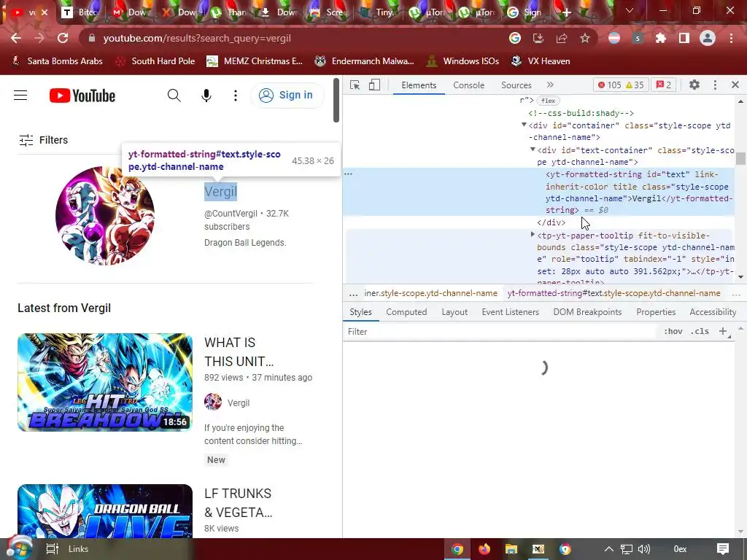Open Computed pane tab
Screen dimensions: 747x560
coord(406,312)
